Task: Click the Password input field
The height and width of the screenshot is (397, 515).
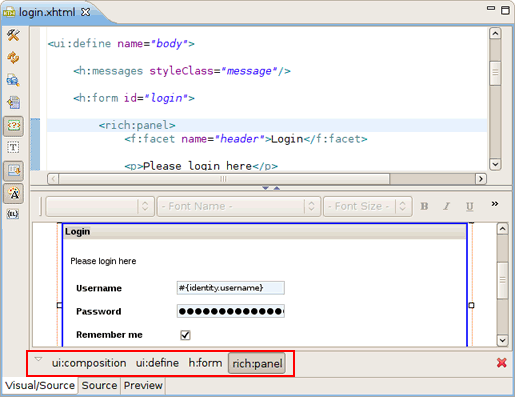Action: [x=231, y=311]
